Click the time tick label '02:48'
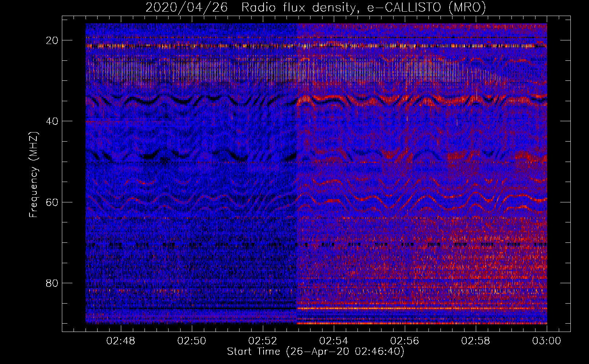Image resolution: width=589 pixels, height=364 pixels. (x=121, y=341)
